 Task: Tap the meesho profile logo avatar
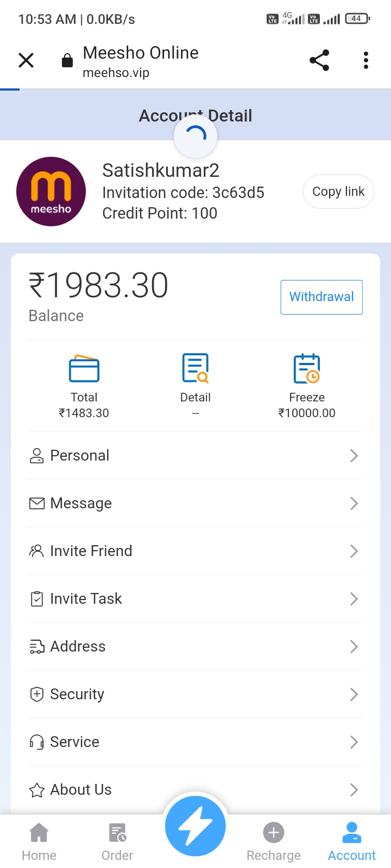(51, 192)
